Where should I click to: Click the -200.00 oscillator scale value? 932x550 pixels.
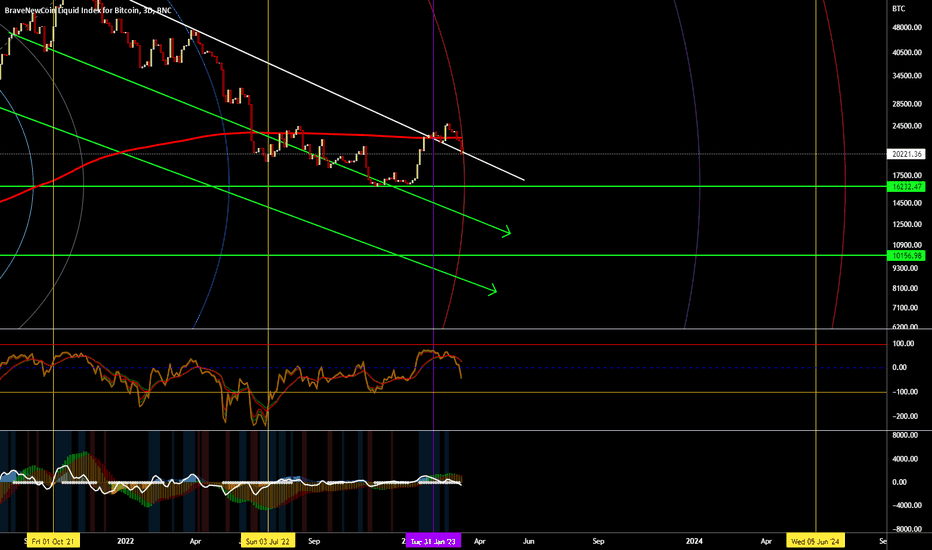tap(903, 416)
